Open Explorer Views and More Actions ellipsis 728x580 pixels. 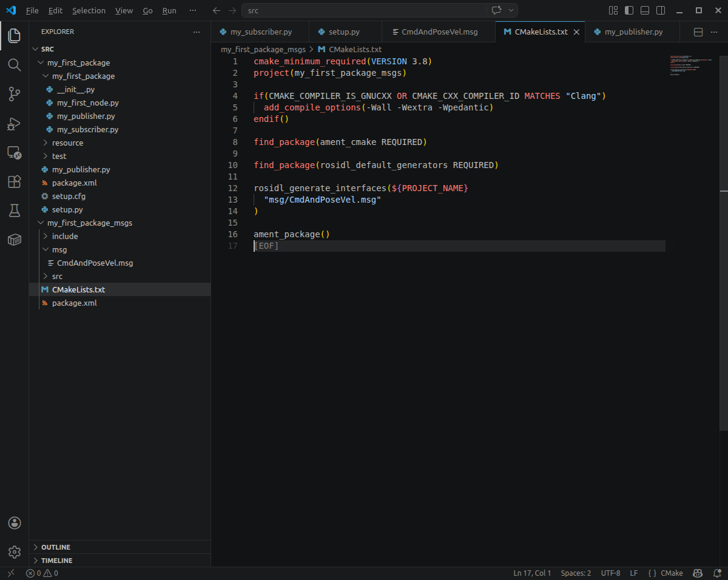pyautogui.click(x=196, y=32)
